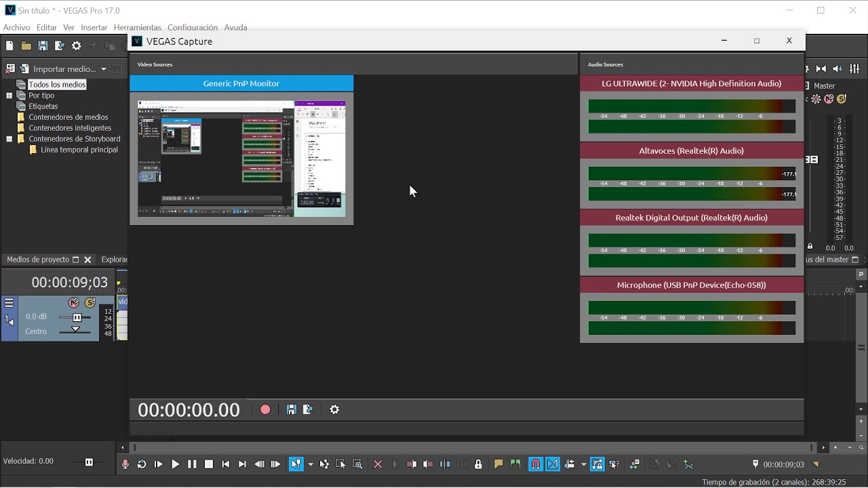Open the Ver menu
Image resolution: width=868 pixels, height=488 pixels.
[x=68, y=28]
